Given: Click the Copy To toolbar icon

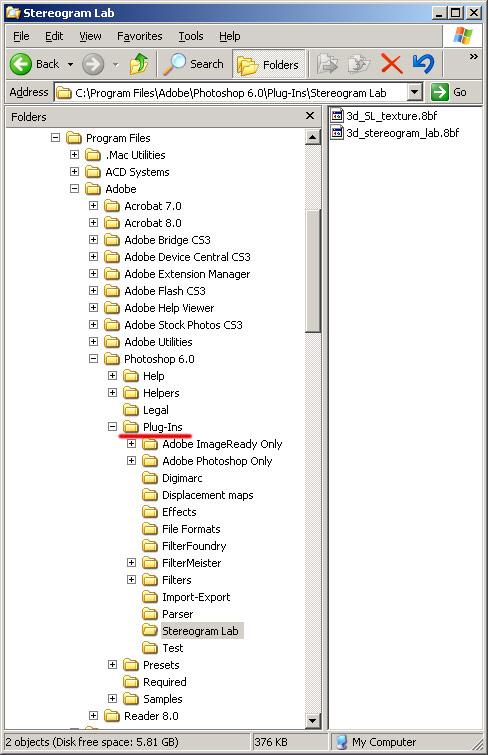Looking at the screenshot, I should (359, 64).
